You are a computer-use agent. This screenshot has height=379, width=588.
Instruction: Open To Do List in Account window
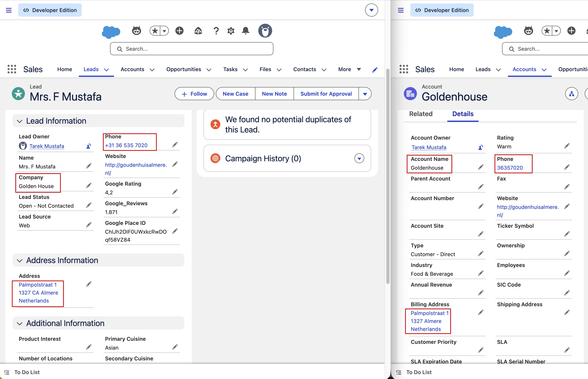click(414, 372)
